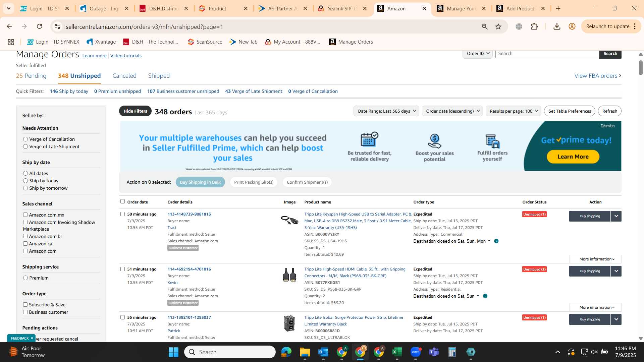Reload the Seller Central page

[40, 26]
